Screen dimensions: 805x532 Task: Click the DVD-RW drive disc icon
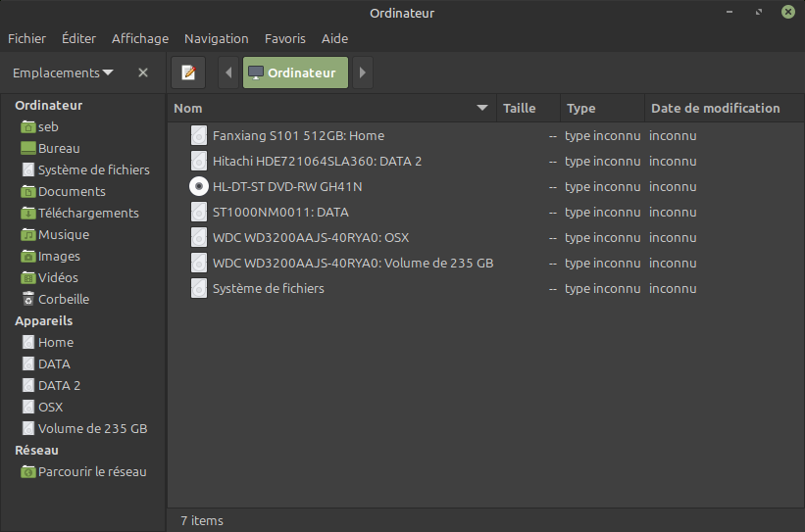198,186
